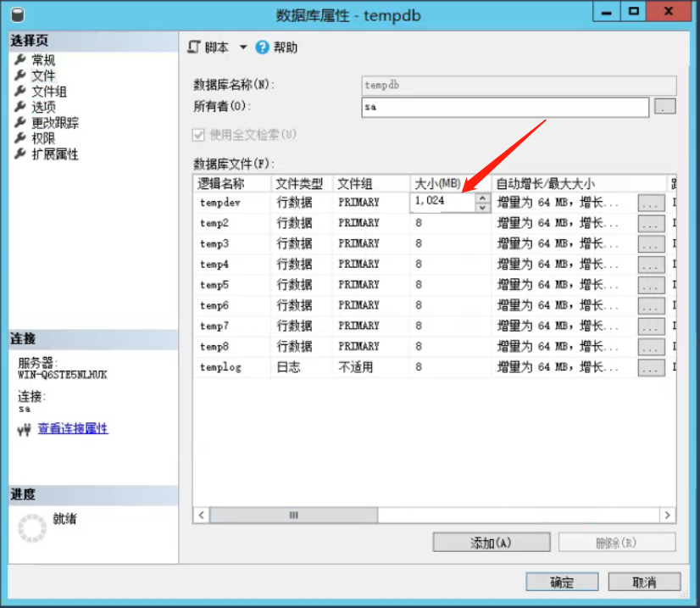Confirm with the 确定 button
This screenshot has width=700, height=608.
(562, 582)
